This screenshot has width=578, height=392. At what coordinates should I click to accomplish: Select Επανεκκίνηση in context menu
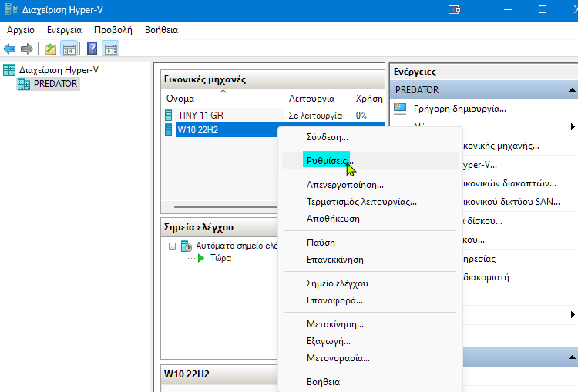[x=370, y=260]
